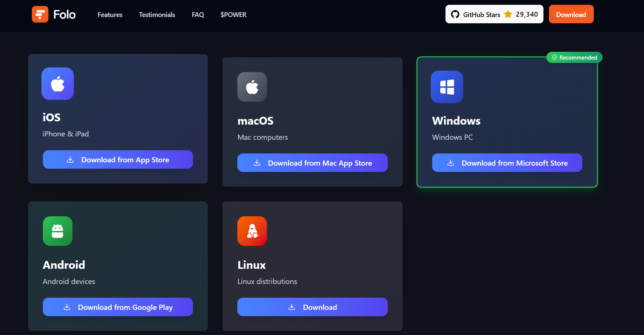Click the Linux Download button
This screenshot has height=335, width=644.
(312, 307)
